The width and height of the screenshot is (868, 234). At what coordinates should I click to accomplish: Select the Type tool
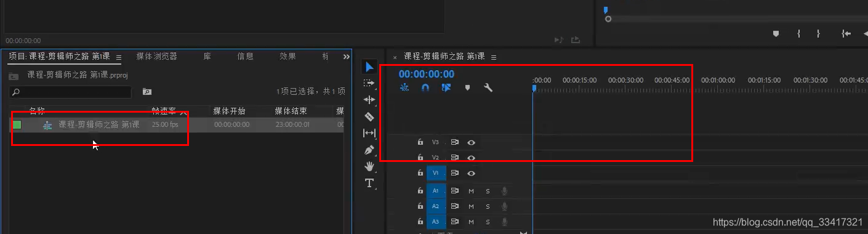coord(369,183)
